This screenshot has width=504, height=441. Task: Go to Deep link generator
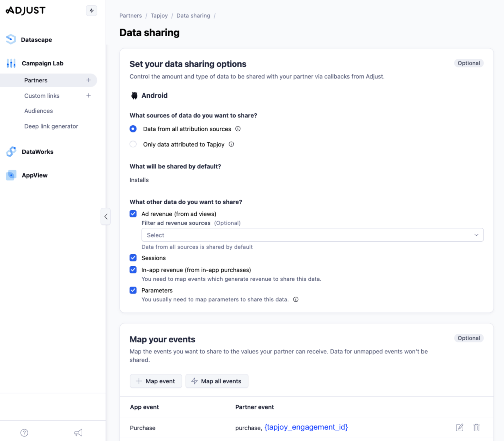(51, 126)
